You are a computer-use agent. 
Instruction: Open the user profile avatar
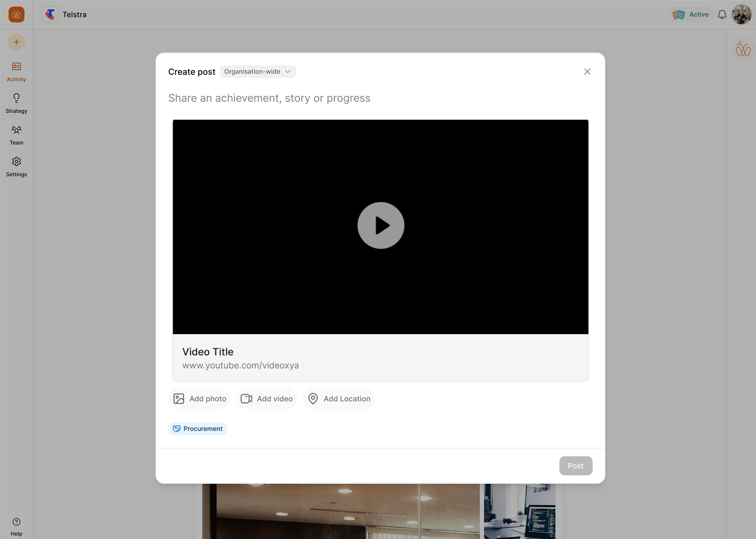point(741,15)
